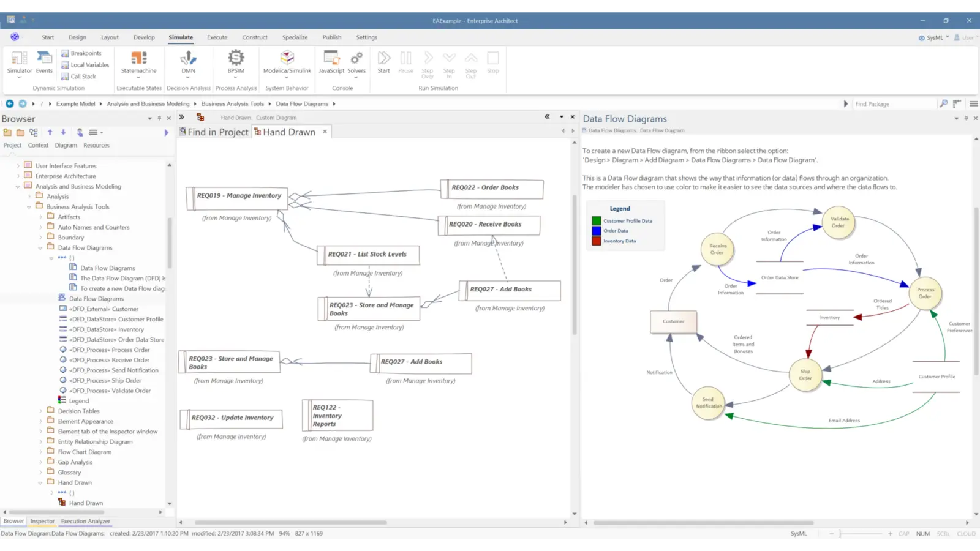This screenshot has height=551, width=980.
Task: Open the BPSIM process analysis tool
Action: pos(236,61)
